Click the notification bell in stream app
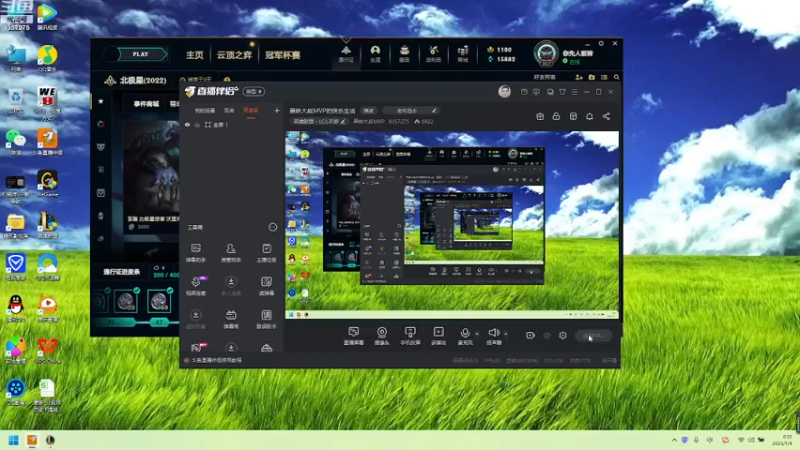This screenshot has height=450, width=800. [589, 116]
